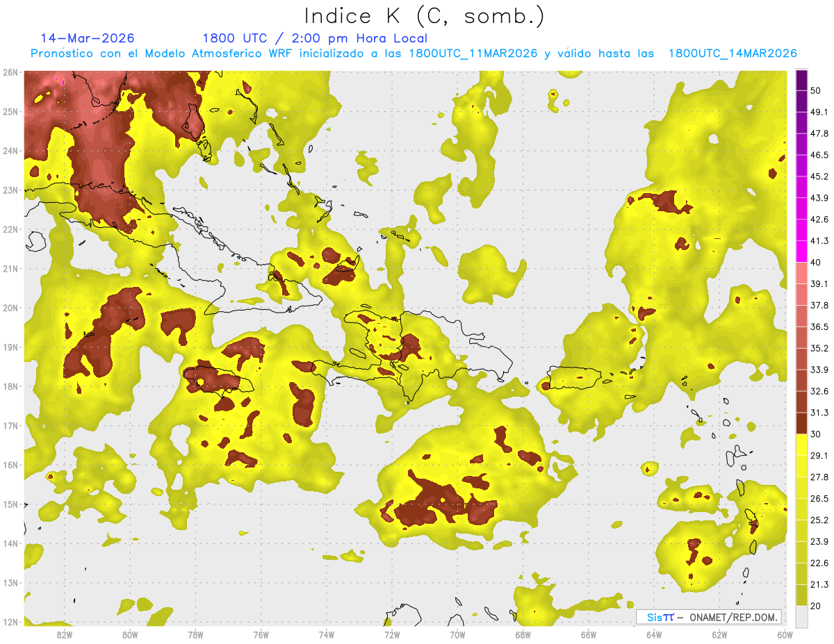This screenshot has height=644, width=834.
Task: Click the 18N latitude label
Action: (10, 386)
